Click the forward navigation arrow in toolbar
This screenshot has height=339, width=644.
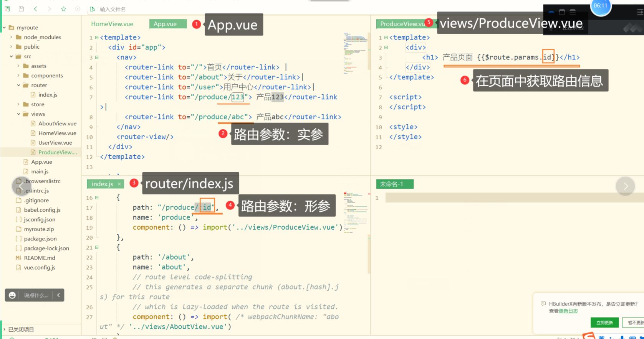[49, 9]
